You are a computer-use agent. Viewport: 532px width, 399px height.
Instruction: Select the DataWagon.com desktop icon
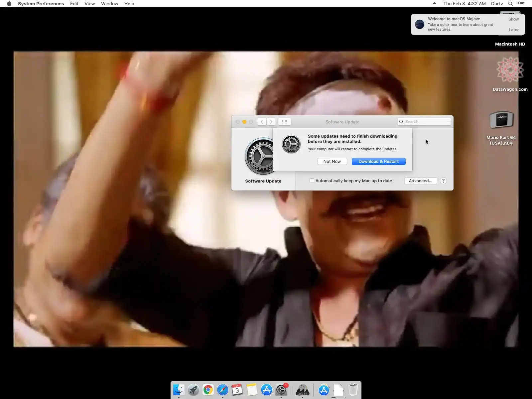[x=510, y=70]
